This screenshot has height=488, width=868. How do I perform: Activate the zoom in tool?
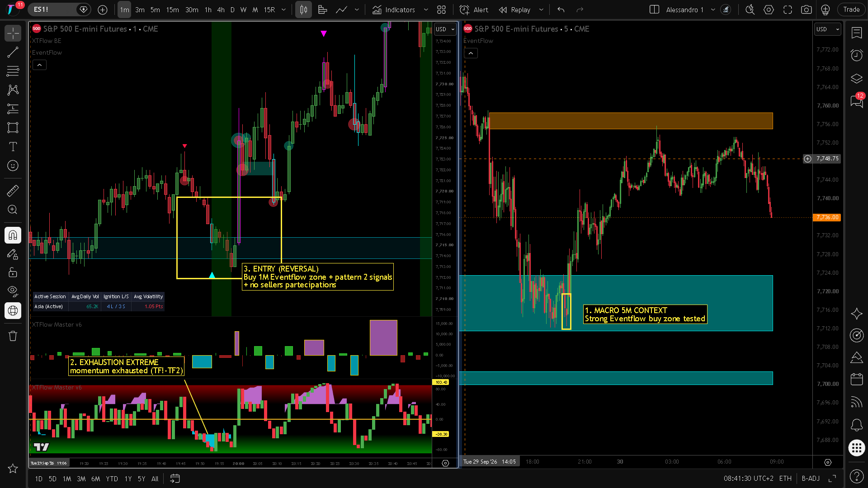click(13, 210)
